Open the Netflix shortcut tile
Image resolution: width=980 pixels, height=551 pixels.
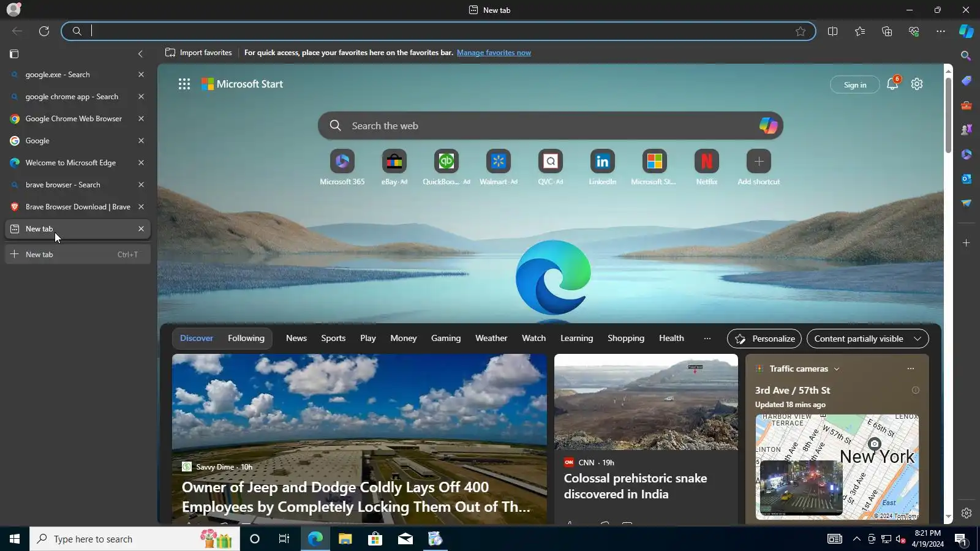pyautogui.click(x=707, y=167)
